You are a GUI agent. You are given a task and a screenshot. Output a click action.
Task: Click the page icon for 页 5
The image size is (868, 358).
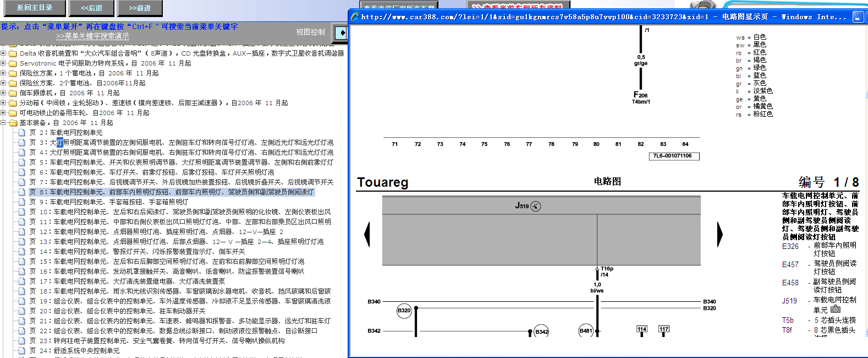pyautogui.click(x=22, y=162)
